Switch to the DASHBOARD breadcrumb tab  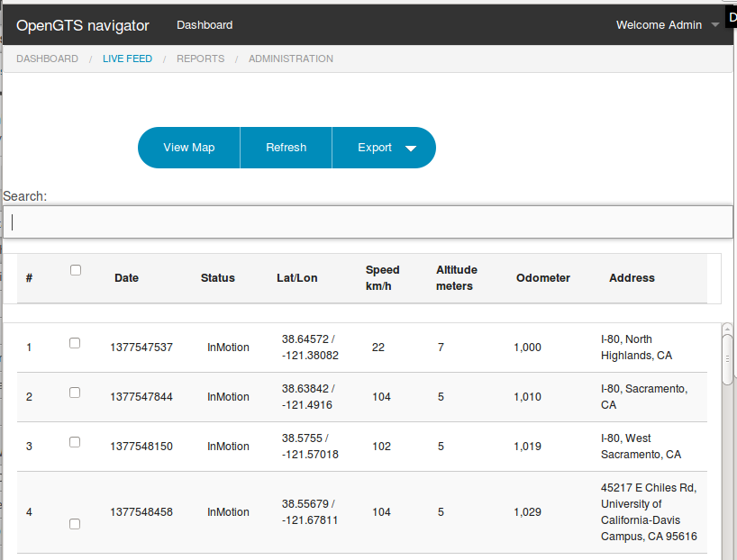click(47, 59)
